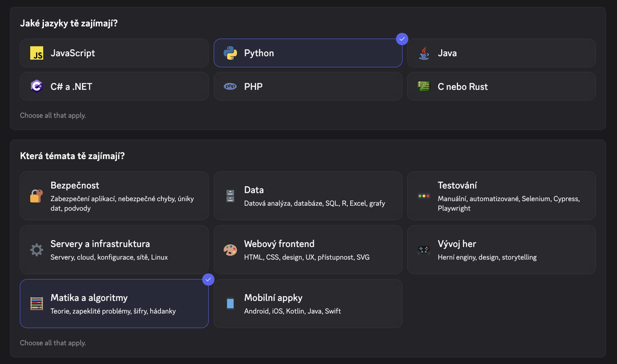Viewport: 617px width, 364px height.
Task: Click the PHP elephant badge icon
Action: 230,86
